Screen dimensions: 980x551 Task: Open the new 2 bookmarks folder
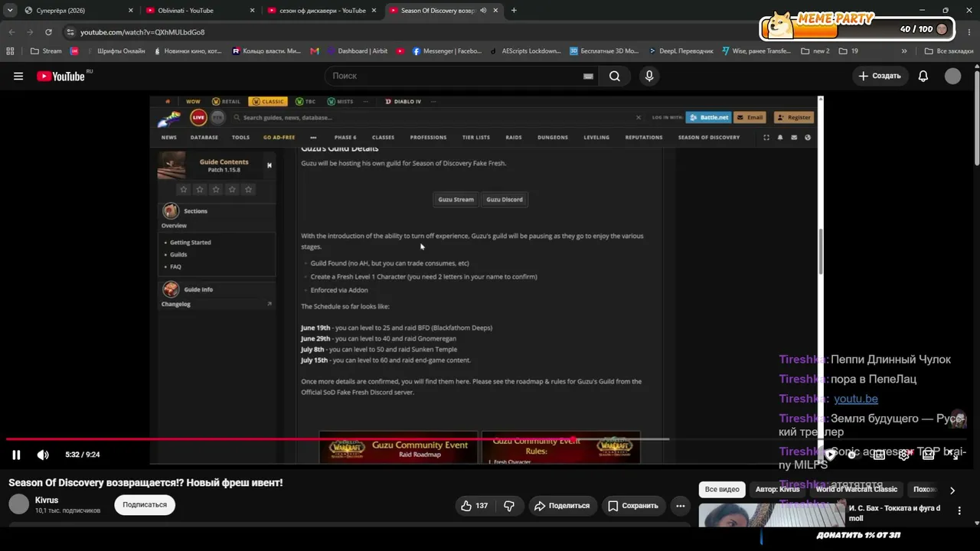(x=815, y=51)
